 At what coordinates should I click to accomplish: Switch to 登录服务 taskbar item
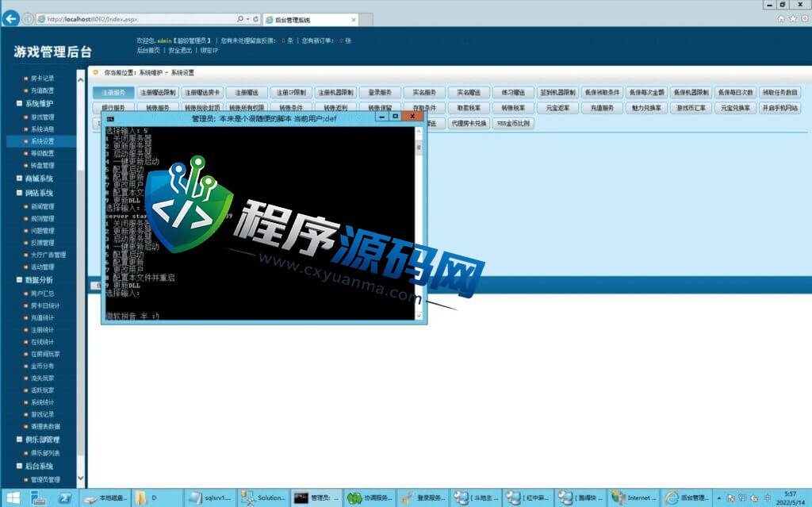click(422, 497)
